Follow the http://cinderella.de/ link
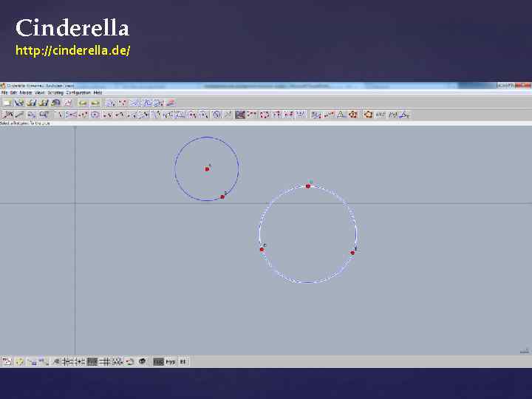 (x=72, y=50)
